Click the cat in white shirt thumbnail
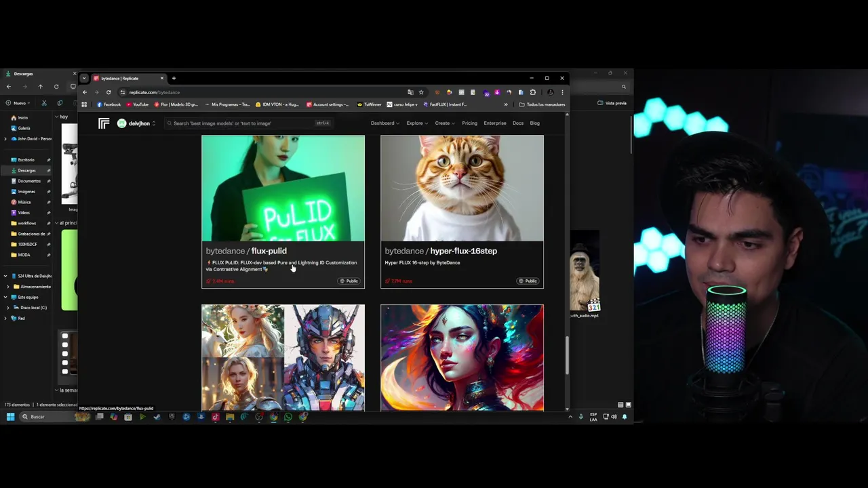868x488 pixels. [x=462, y=188]
